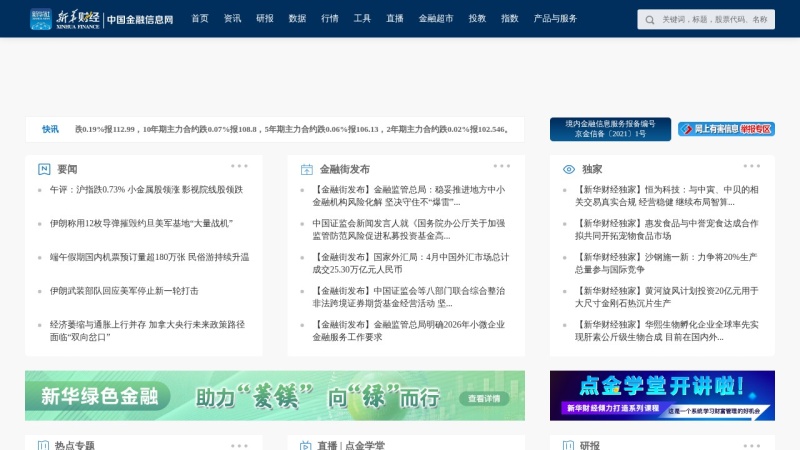The image size is (800, 450).
Task: Click the 研报 section icon
Action: [x=568, y=445]
